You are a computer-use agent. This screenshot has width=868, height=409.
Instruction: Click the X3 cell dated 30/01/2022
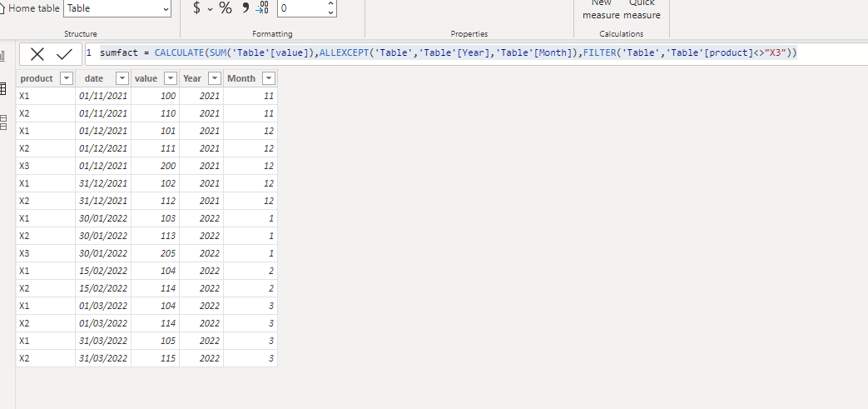click(46, 253)
